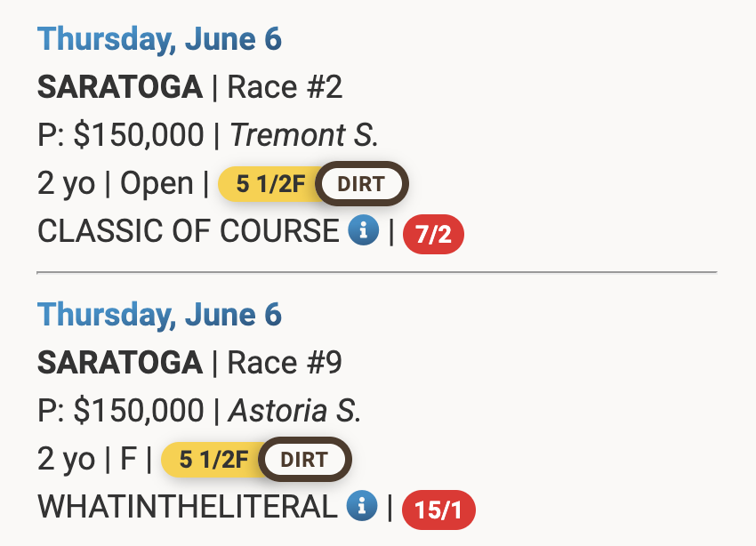Image resolution: width=756 pixels, height=546 pixels.
Task: Select SARATOGA track in Race #2 entry
Action: tap(120, 87)
